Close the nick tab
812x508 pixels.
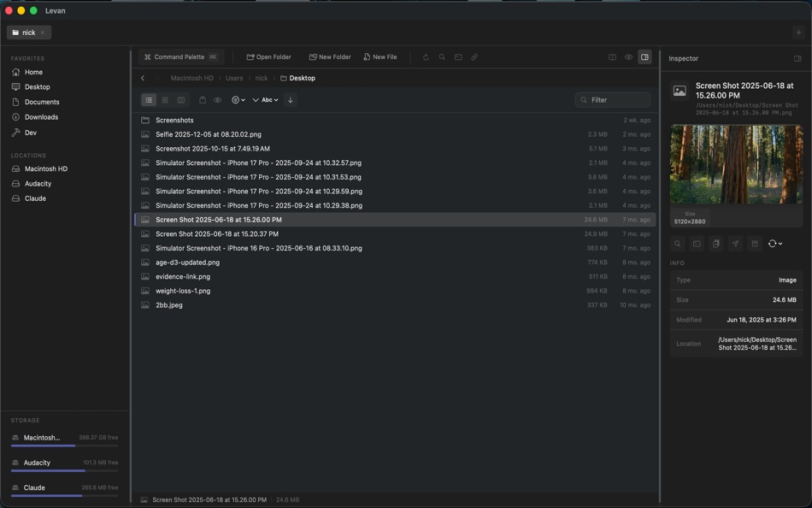coord(43,32)
